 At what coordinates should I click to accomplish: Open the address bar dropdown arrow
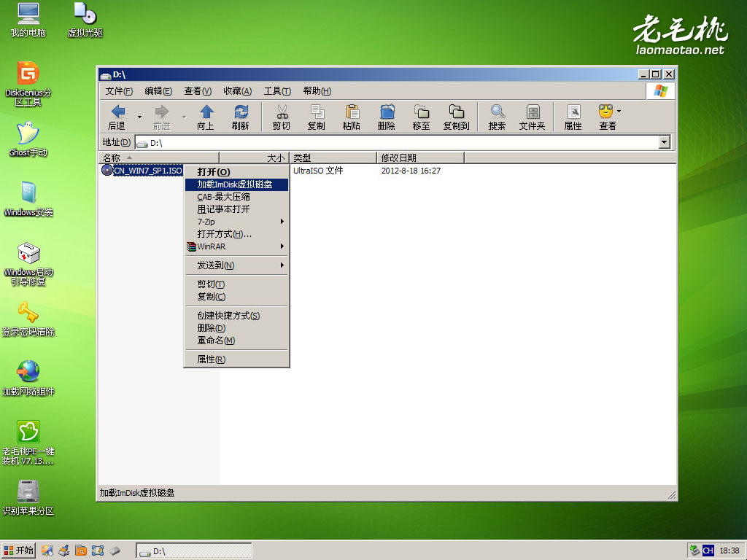click(665, 142)
